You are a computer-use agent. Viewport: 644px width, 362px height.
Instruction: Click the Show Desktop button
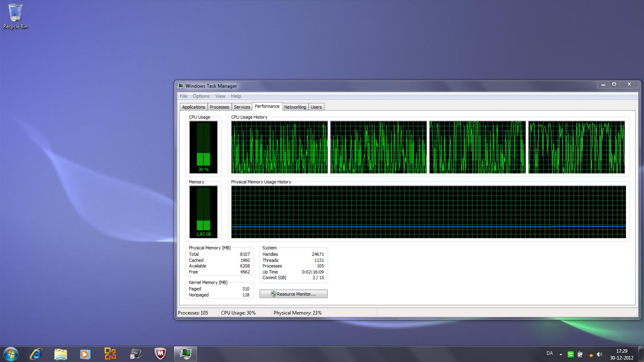click(x=641, y=354)
